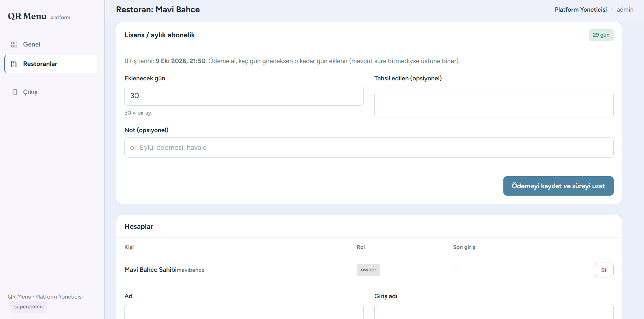Focus the Eklenecek gün field
644x319 pixels.
[x=244, y=96]
